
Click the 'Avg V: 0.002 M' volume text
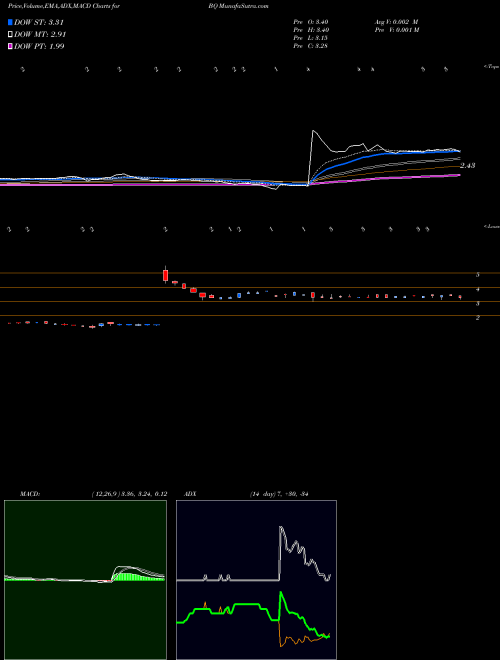tap(396, 22)
